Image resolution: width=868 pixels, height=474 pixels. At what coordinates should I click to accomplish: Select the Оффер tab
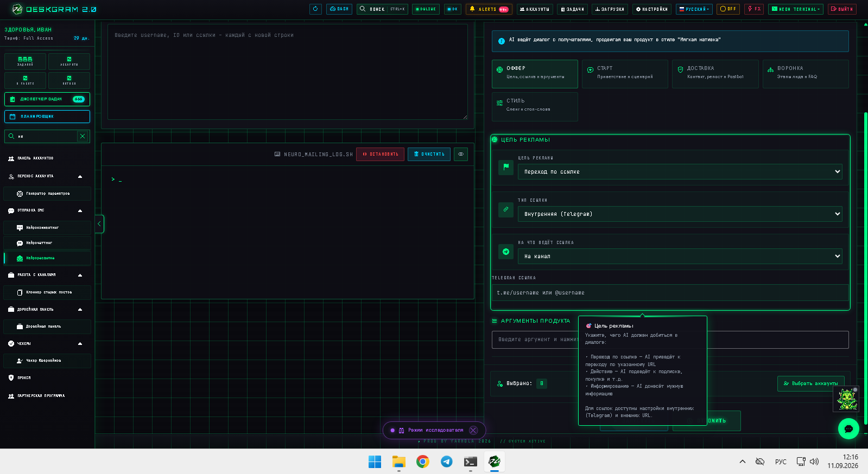coord(535,74)
